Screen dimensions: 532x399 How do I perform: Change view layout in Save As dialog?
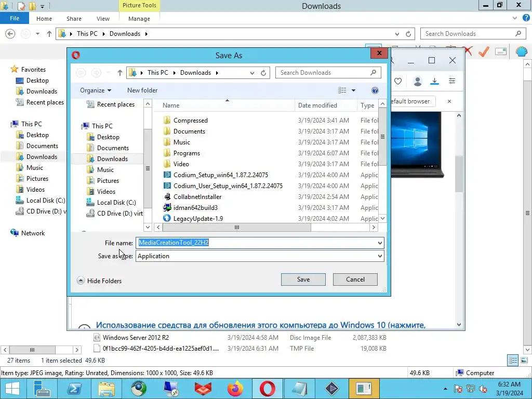(x=342, y=90)
